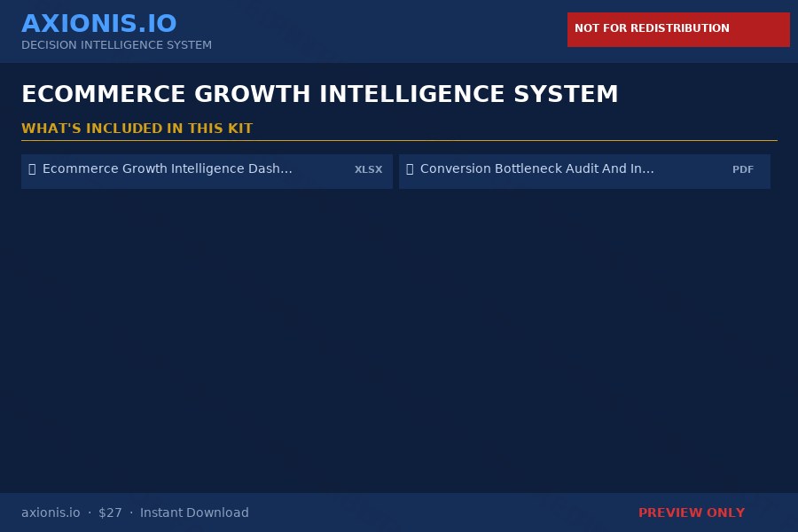Open the Conversion Bottleneck Audit file card
798x532 pixels.
click(585, 171)
